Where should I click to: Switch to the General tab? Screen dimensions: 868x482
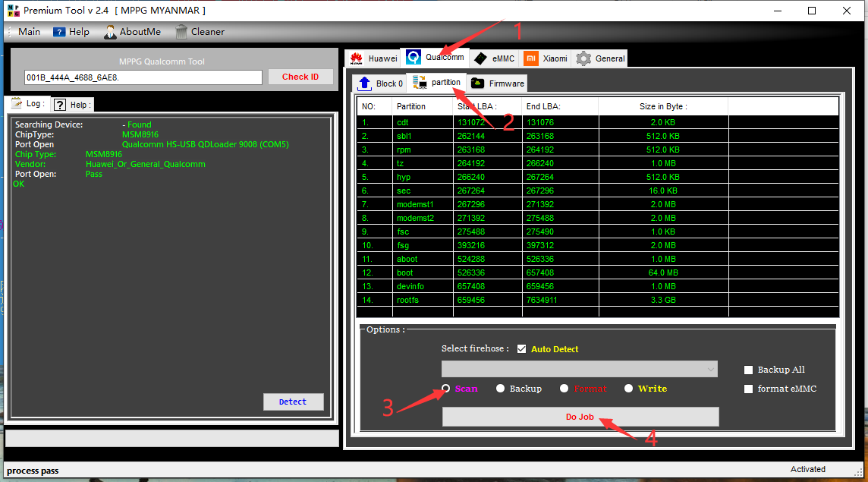pos(600,58)
